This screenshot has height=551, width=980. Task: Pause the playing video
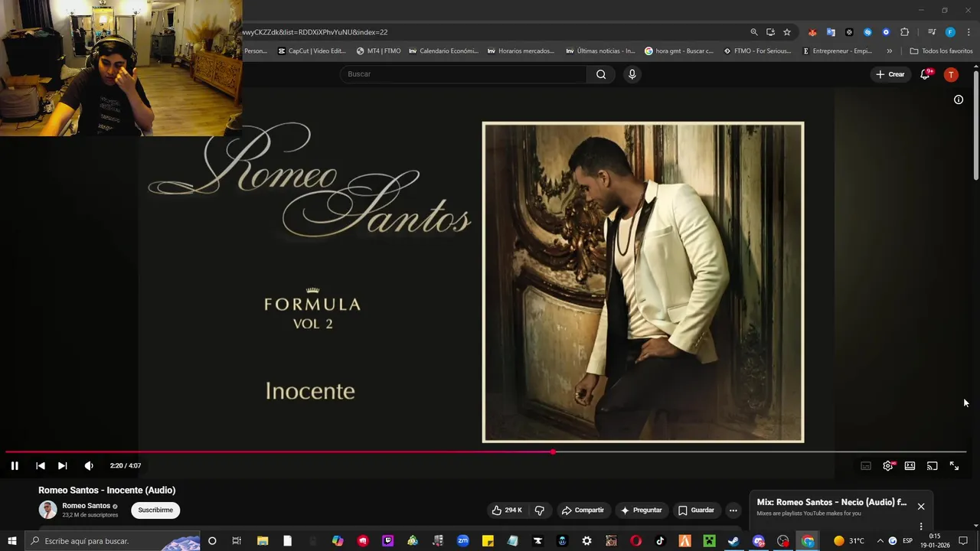(x=15, y=465)
